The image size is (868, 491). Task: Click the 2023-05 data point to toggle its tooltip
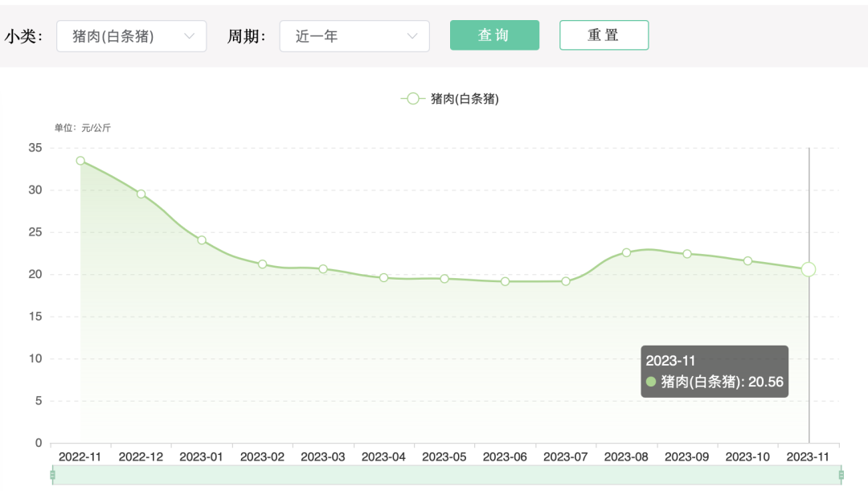(443, 279)
